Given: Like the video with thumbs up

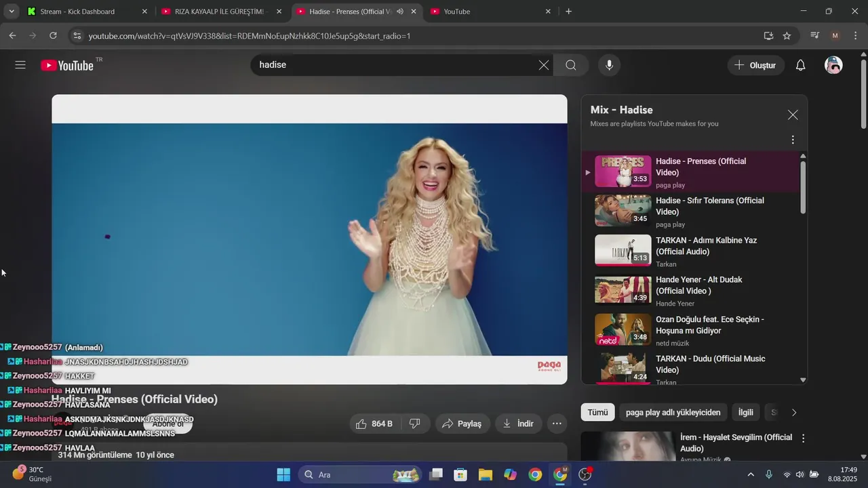Looking at the screenshot, I should (x=374, y=424).
